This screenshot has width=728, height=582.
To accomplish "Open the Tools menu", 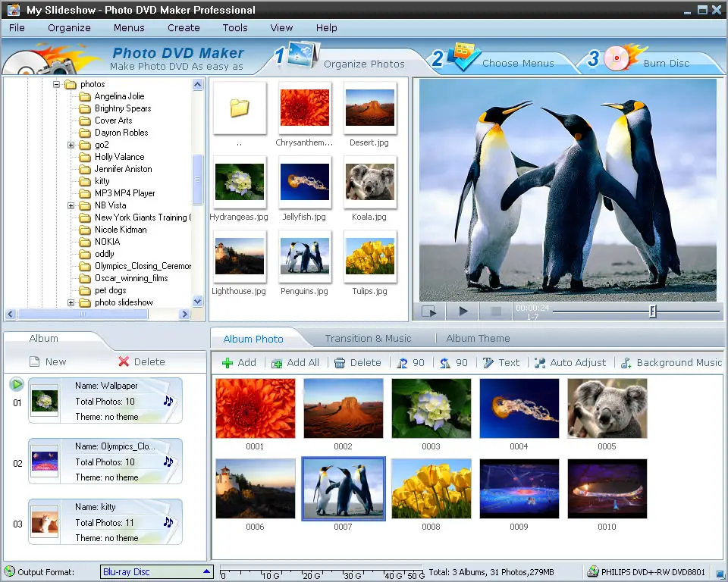I will pos(235,28).
